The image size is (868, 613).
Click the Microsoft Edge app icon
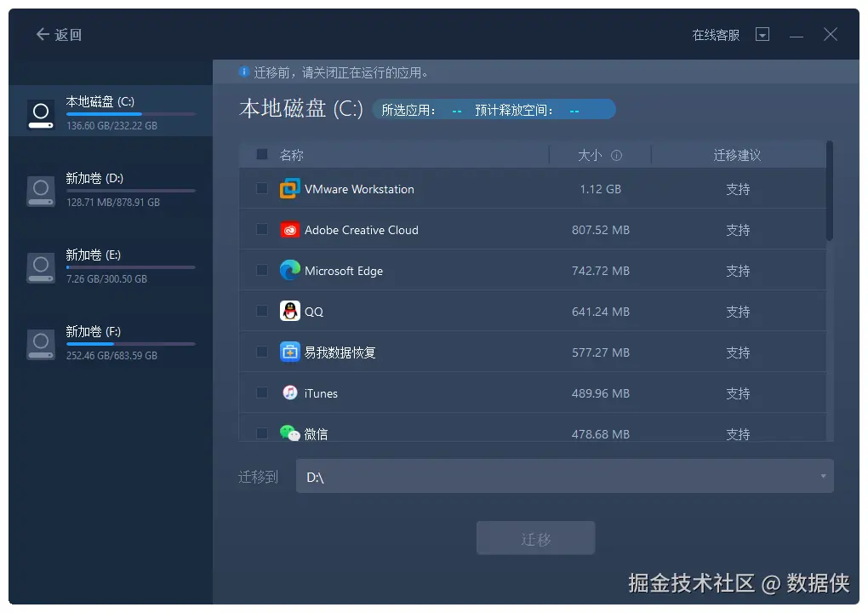pyautogui.click(x=290, y=270)
